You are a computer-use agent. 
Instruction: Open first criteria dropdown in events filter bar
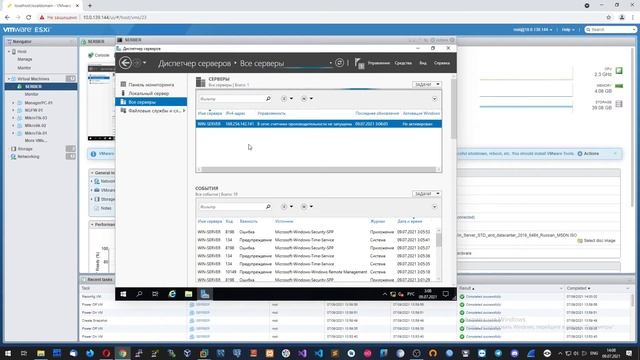click(x=287, y=207)
